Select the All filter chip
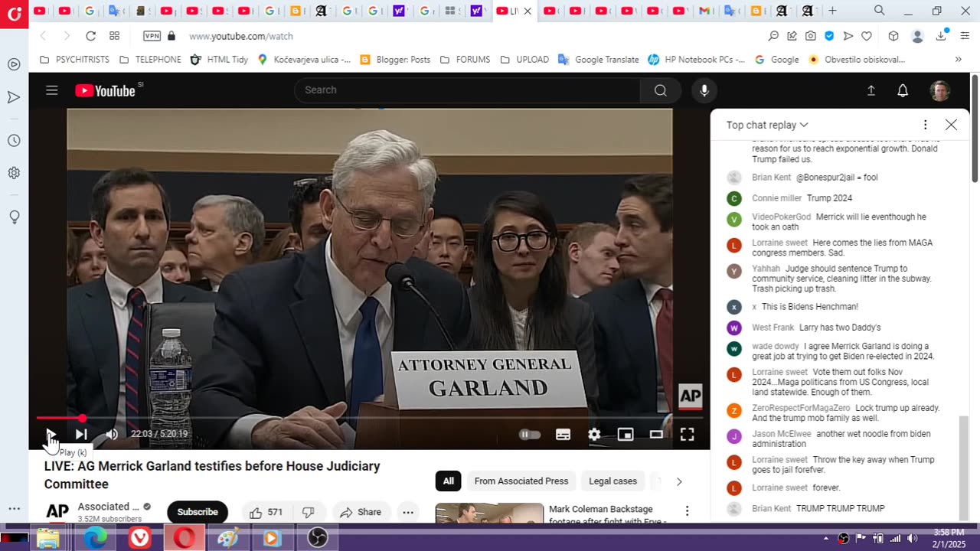This screenshot has height=551, width=980. [x=449, y=481]
